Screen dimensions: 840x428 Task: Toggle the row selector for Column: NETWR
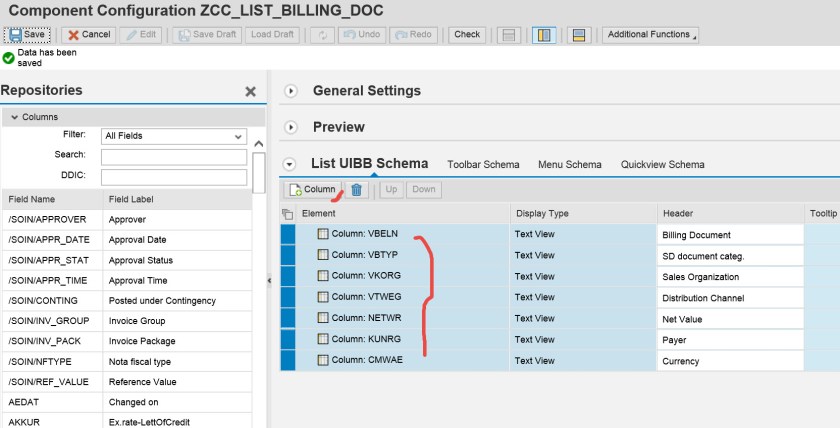click(288, 319)
